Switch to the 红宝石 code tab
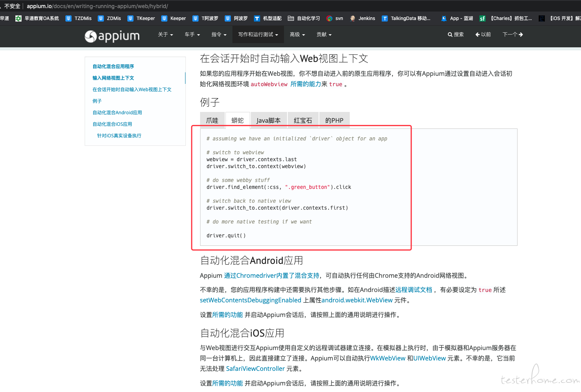Image resolution: width=581 pixels, height=392 pixels. tap(303, 120)
